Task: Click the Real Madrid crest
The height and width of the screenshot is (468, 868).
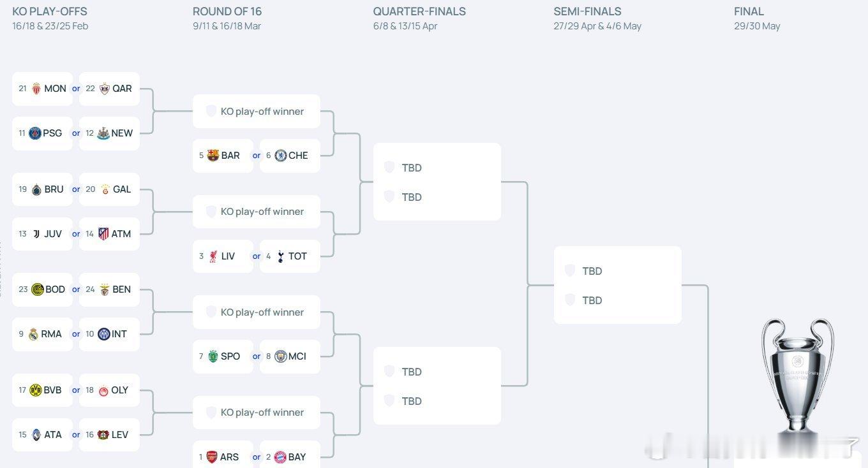Action: pos(33,334)
